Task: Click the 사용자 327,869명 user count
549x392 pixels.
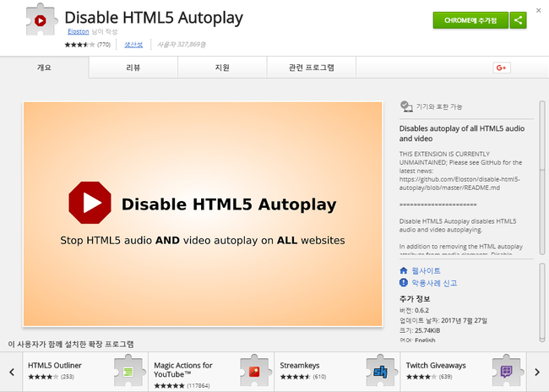Action: (x=182, y=45)
